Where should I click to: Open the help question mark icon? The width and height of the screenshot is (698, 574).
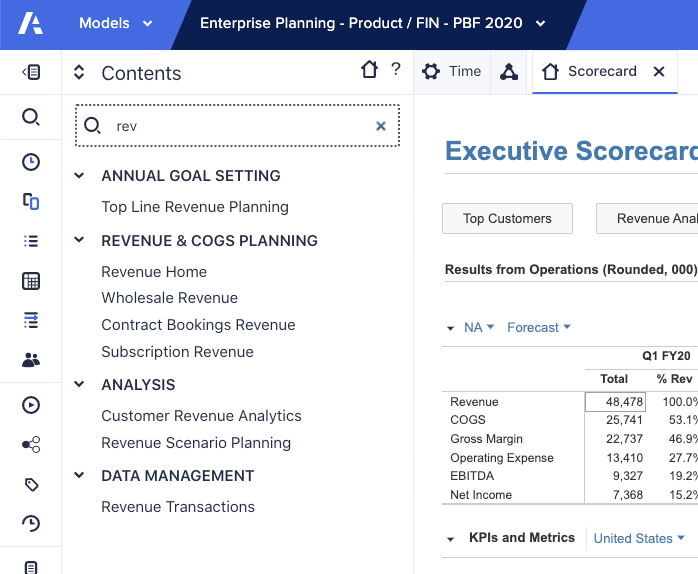[396, 70]
